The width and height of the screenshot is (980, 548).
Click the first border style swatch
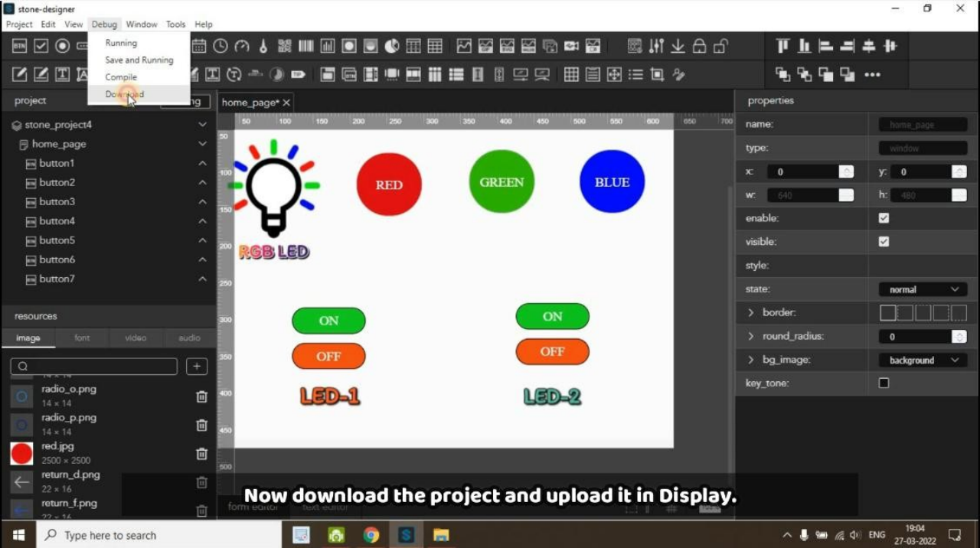(x=887, y=312)
